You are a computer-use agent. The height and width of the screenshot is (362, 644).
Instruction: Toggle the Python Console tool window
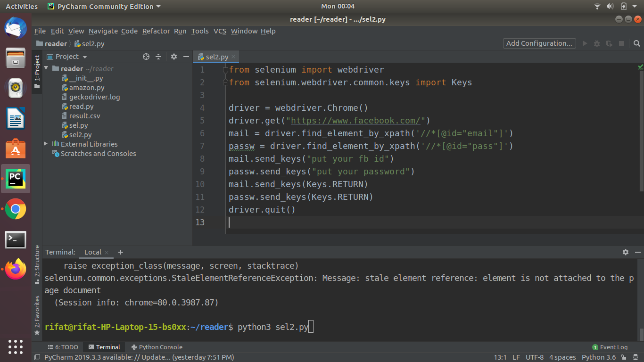pyautogui.click(x=157, y=347)
